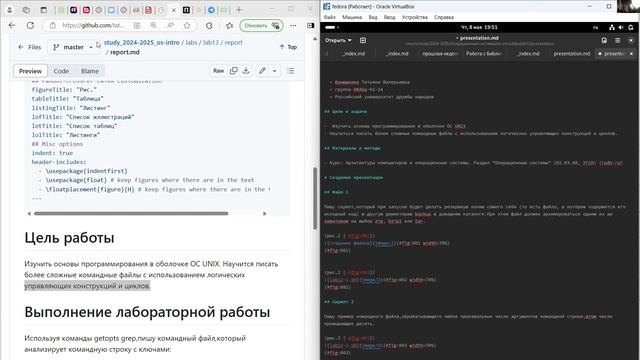This screenshot has height=360, width=640.
Task: Open the zoom magnifier in address bar
Action: pos(153,25)
